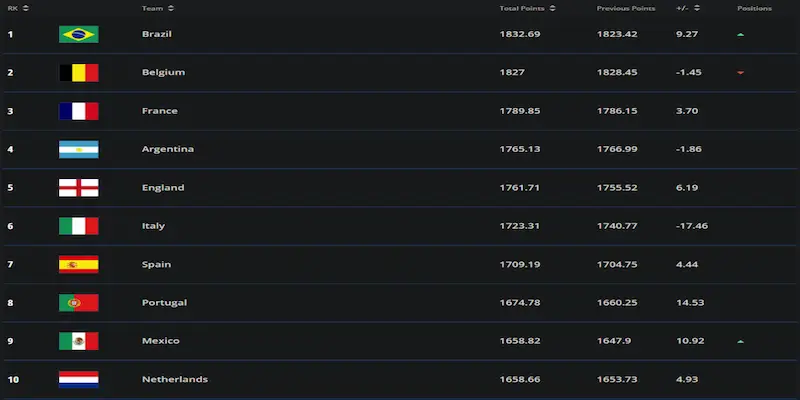Screen dimensions: 800x400
Task: Sort by Previous Points column header
Action: 628,8
